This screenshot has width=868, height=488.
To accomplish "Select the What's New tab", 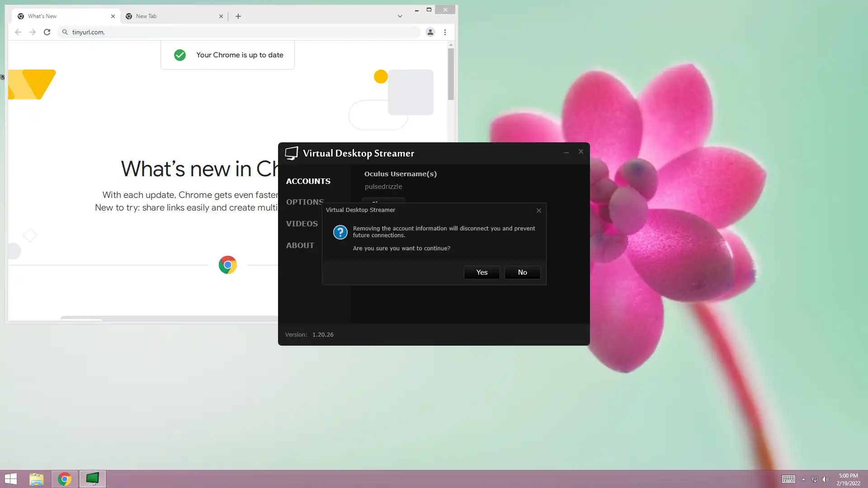I will coord(63,16).
